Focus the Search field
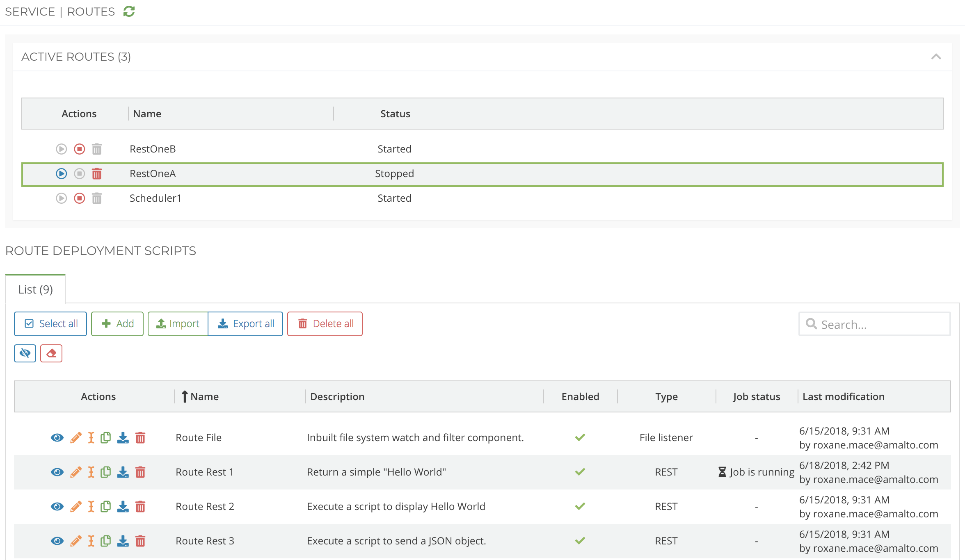965x560 pixels. 875,324
